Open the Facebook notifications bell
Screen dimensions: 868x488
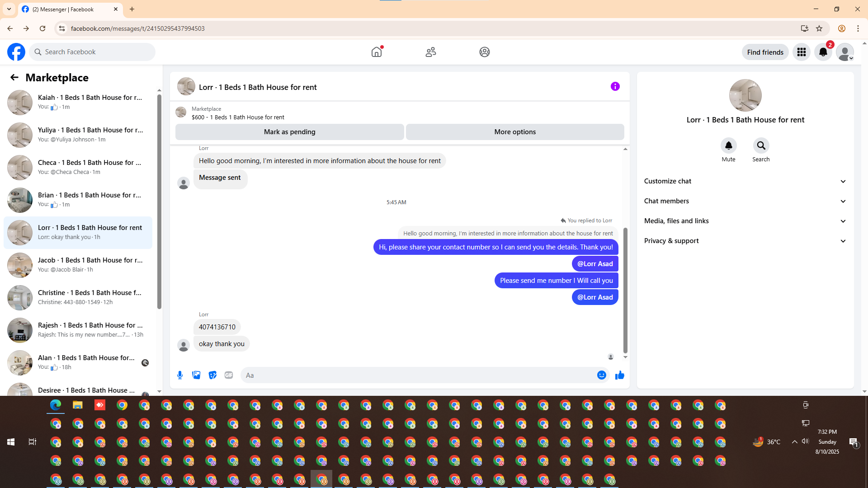point(823,52)
